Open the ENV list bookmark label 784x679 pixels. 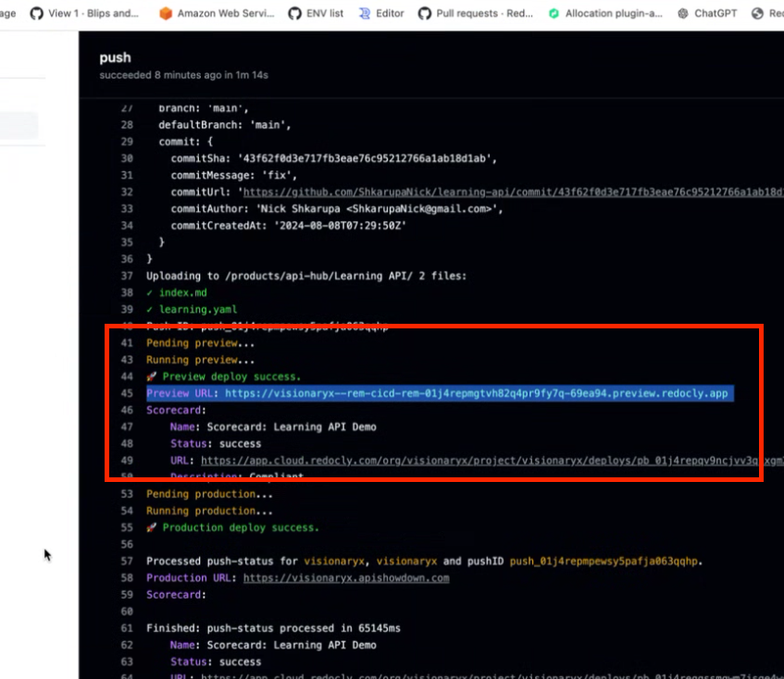click(324, 13)
